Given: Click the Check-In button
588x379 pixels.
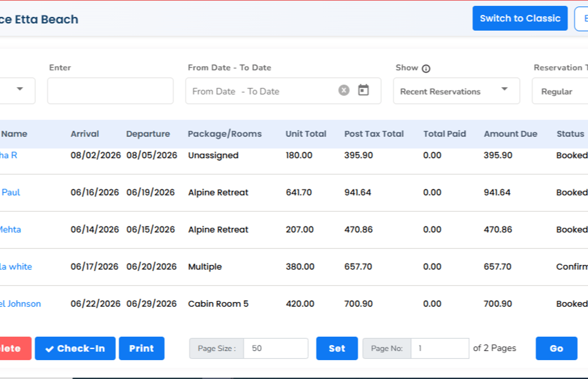Looking at the screenshot, I should tap(75, 348).
